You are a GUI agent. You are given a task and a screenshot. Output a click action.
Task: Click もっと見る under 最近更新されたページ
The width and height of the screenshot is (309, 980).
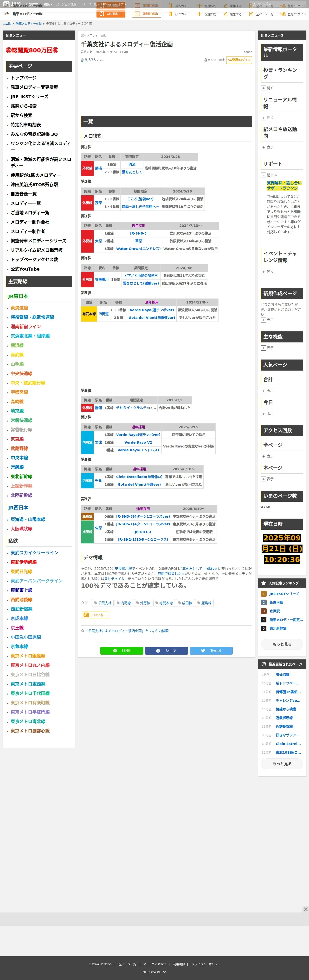(282, 763)
